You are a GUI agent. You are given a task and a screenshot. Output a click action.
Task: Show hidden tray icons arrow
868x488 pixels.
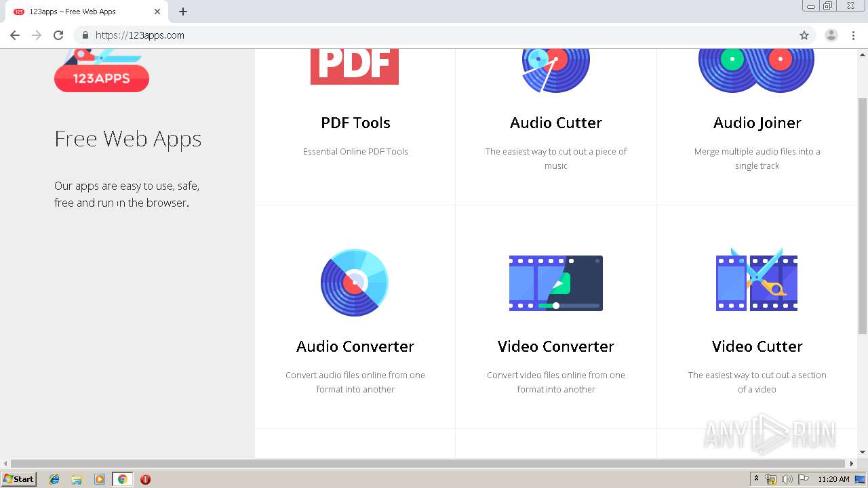[x=756, y=479]
